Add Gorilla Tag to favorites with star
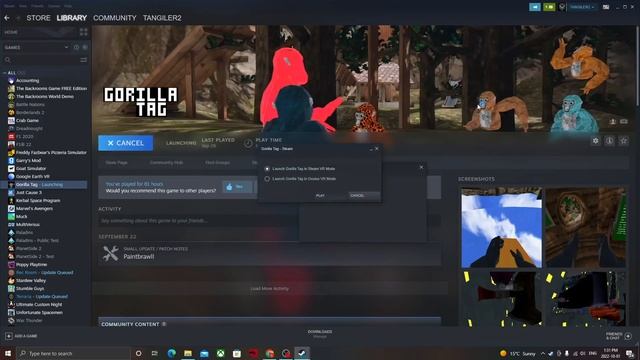Image resolution: width=640 pixels, height=360 pixels. [623, 141]
